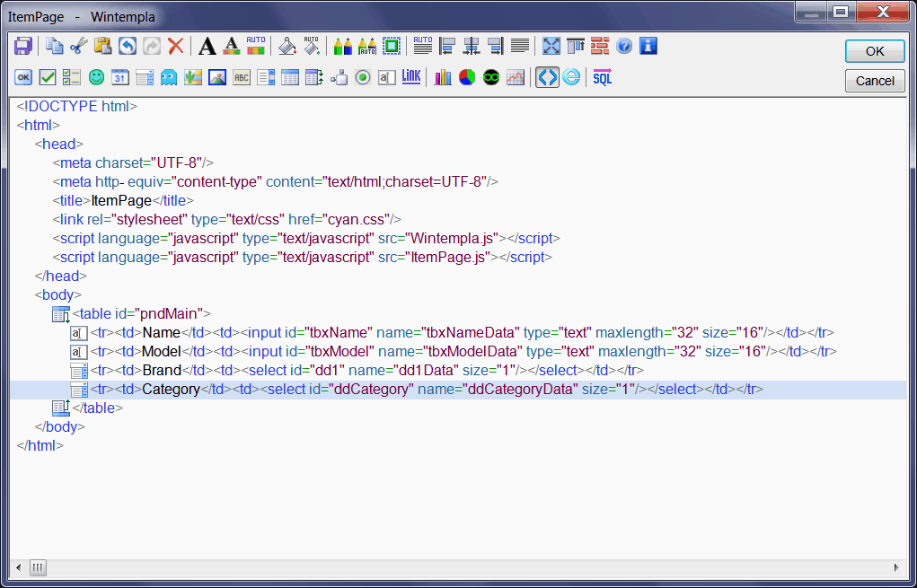Select the paint bucket background color icon

tap(287, 46)
